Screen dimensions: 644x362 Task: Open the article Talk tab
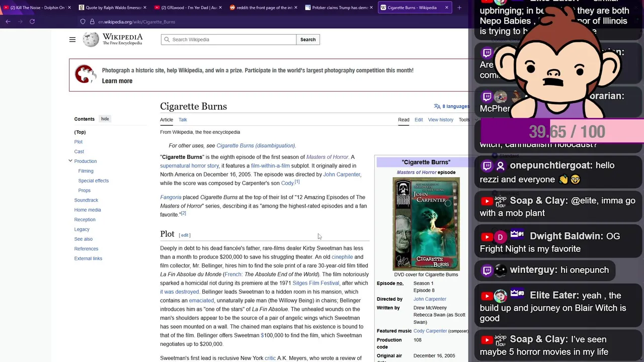click(183, 120)
